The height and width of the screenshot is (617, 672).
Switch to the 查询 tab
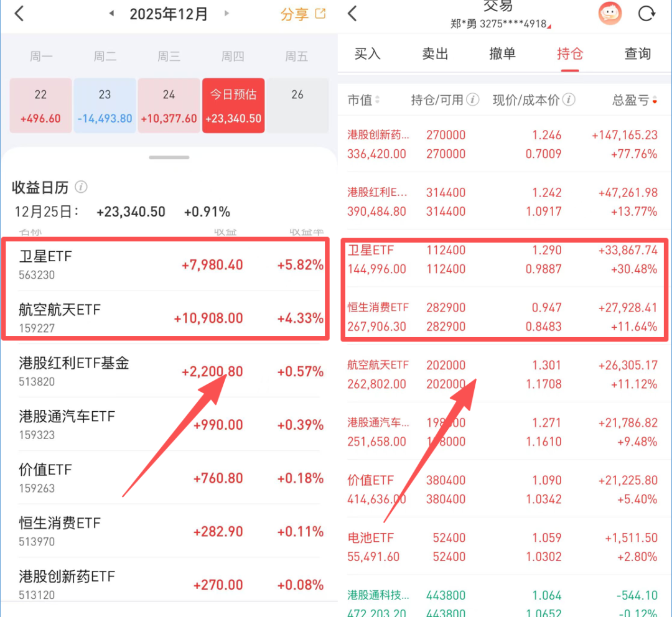click(638, 55)
